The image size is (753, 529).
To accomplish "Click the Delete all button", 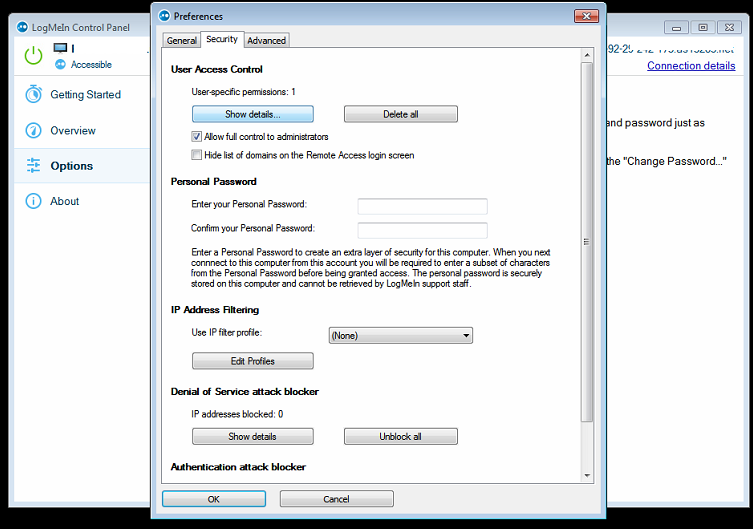I will (x=401, y=114).
